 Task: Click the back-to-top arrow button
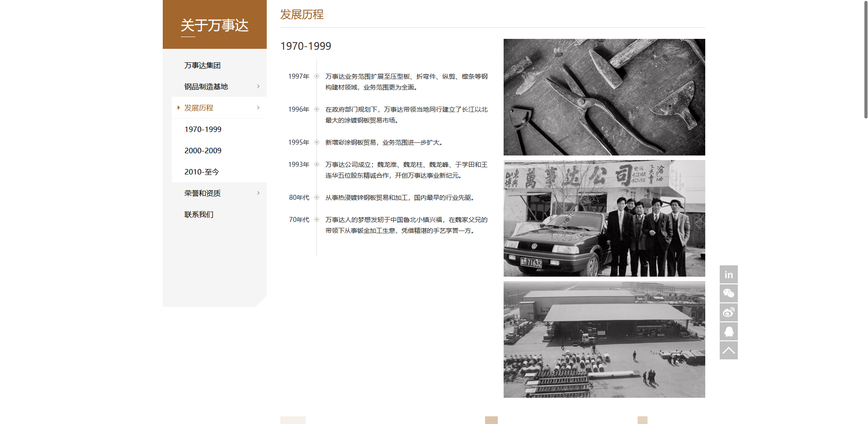click(x=728, y=350)
